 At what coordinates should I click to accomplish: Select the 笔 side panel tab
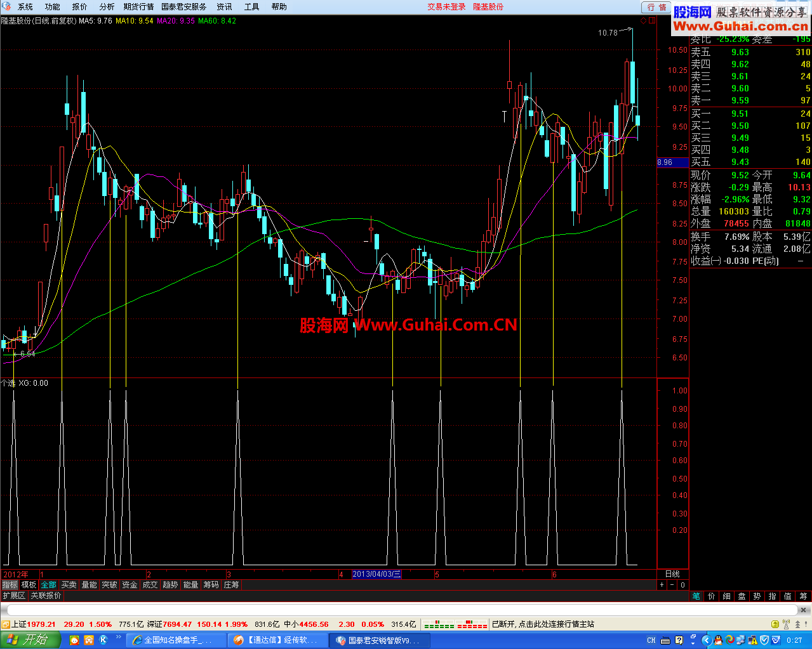point(696,596)
